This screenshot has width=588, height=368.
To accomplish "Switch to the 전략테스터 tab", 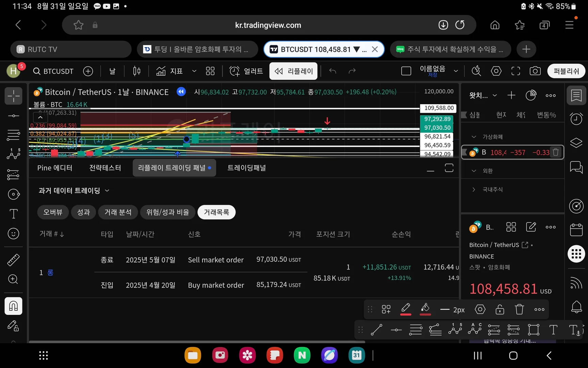I will (x=105, y=168).
